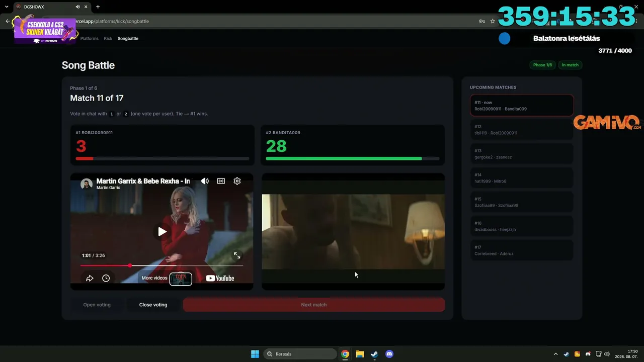This screenshot has width=644, height=362.
Task: Open the browser tab search dropdown arrow
Action: tap(7, 7)
